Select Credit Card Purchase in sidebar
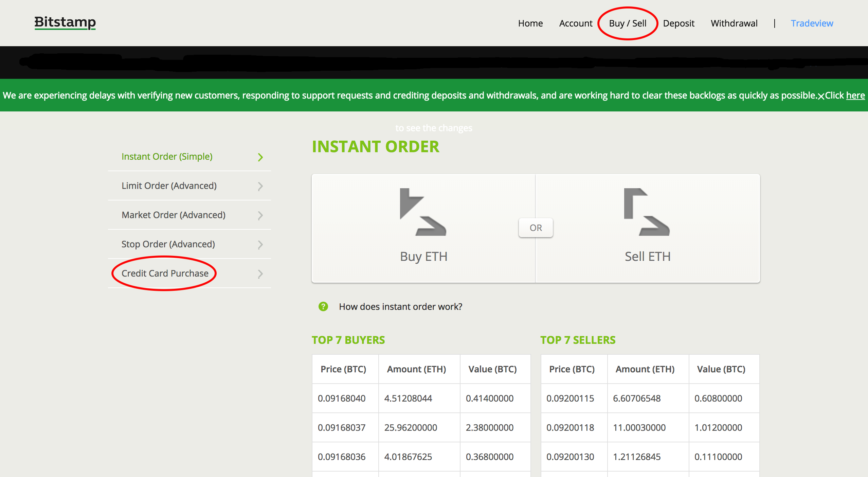This screenshot has width=868, height=477. click(x=165, y=273)
